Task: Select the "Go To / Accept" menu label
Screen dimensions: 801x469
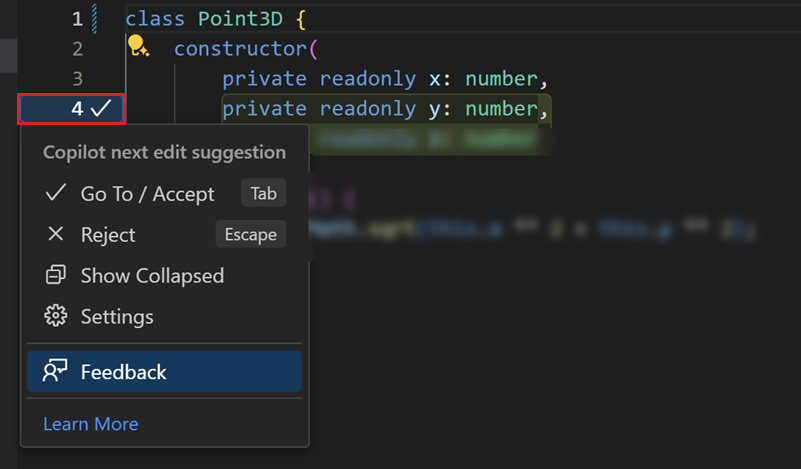Action: pos(147,194)
